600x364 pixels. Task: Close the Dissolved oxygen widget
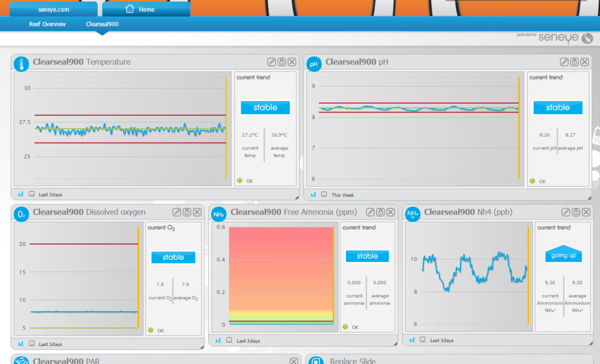click(197, 212)
